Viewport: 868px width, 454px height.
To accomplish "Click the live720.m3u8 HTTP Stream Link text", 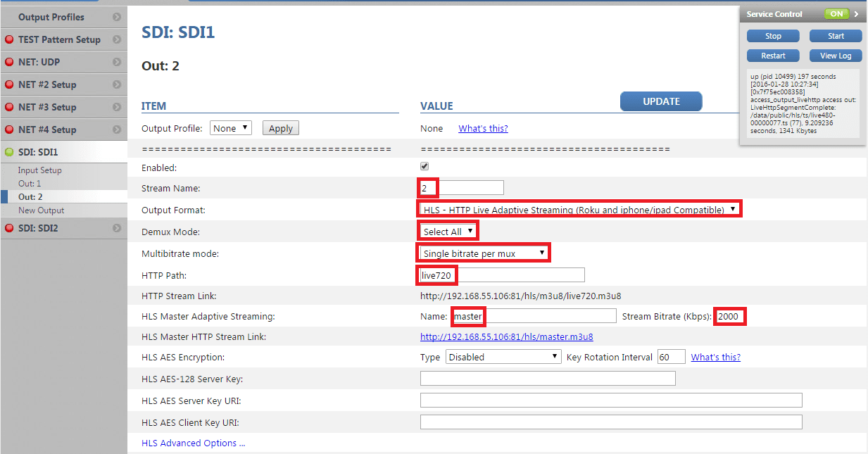I will [520, 296].
